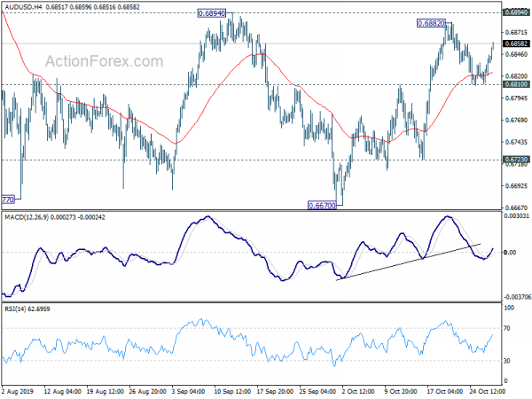Click the 0.68940 level on price axis
The image size is (532, 399).
pos(516,12)
